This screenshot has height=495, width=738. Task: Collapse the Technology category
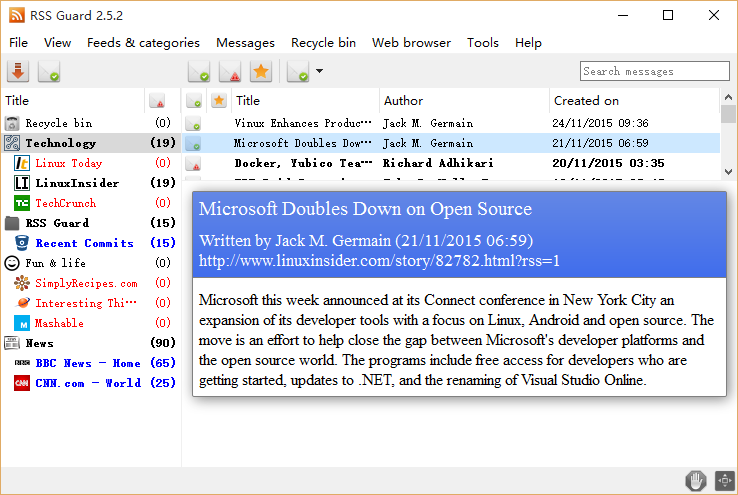[12, 143]
